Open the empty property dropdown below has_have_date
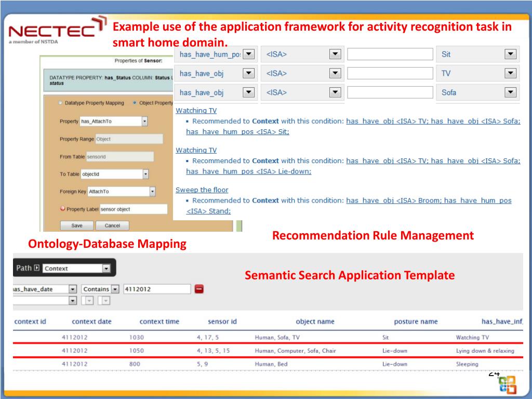Viewport: 532px width, 399px height. point(73,301)
